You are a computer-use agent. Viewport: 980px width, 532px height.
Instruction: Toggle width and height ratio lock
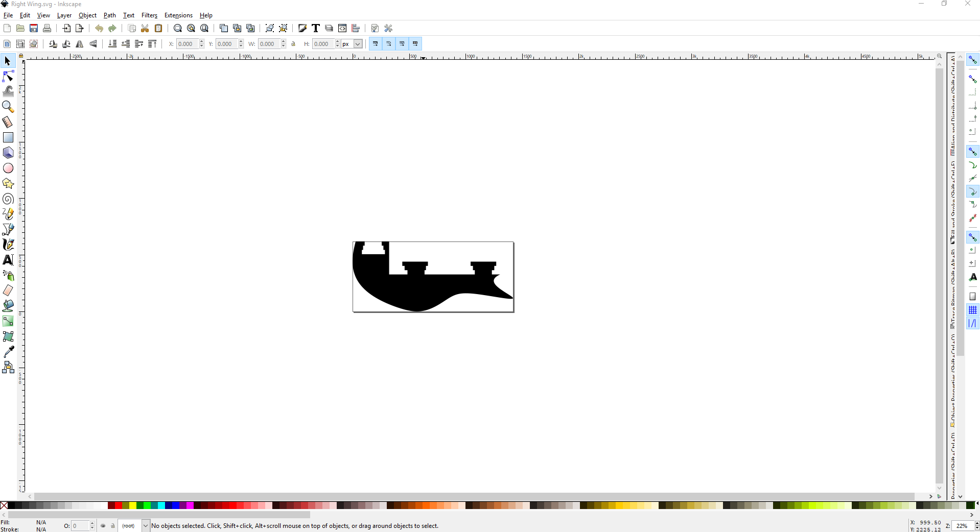(293, 44)
